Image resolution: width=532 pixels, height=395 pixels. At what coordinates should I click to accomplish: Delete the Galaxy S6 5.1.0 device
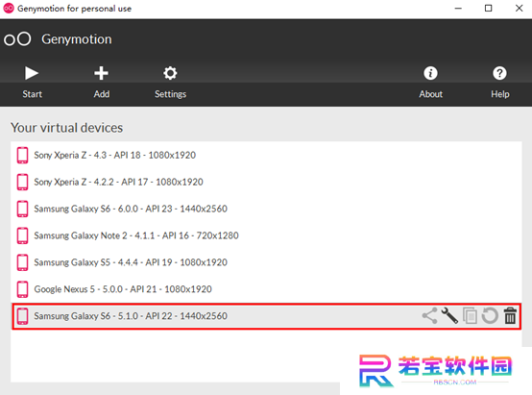click(510, 316)
